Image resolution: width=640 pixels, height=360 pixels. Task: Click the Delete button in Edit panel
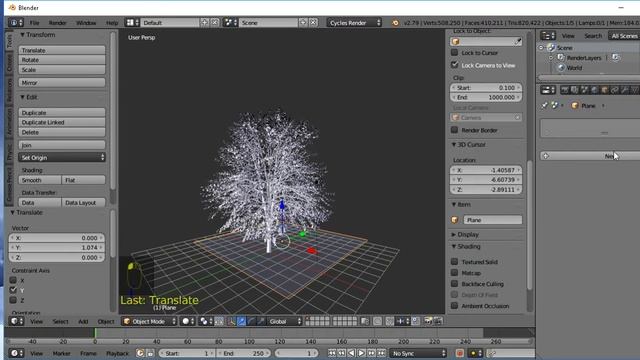pos(62,132)
